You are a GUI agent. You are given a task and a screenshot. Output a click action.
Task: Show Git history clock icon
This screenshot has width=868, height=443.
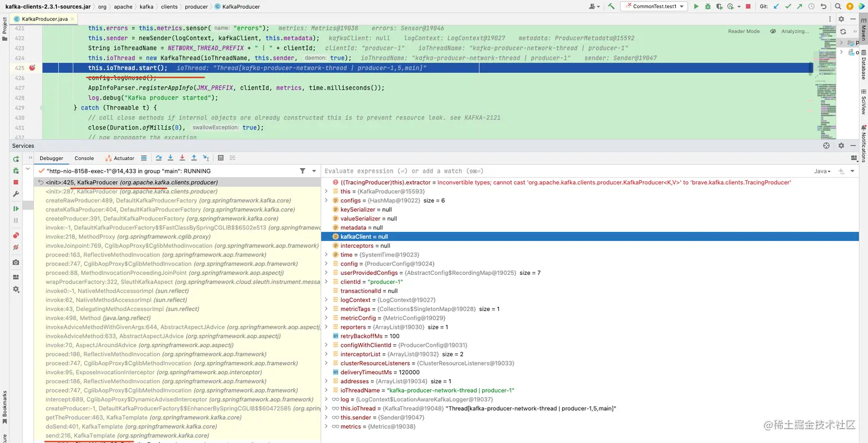click(x=811, y=6)
